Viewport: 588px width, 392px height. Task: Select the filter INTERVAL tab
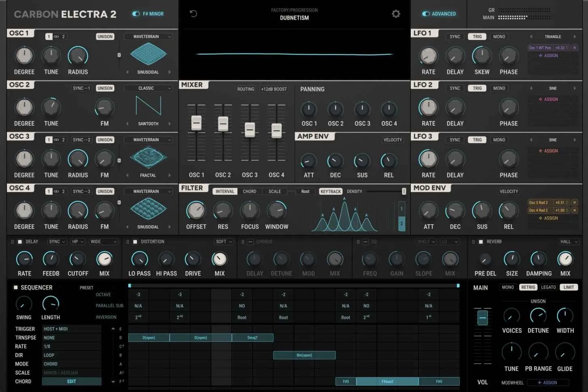225,191
